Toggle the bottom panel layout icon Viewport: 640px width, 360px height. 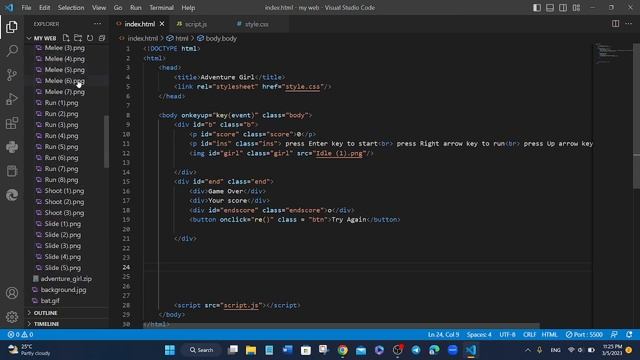click(550, 7)
